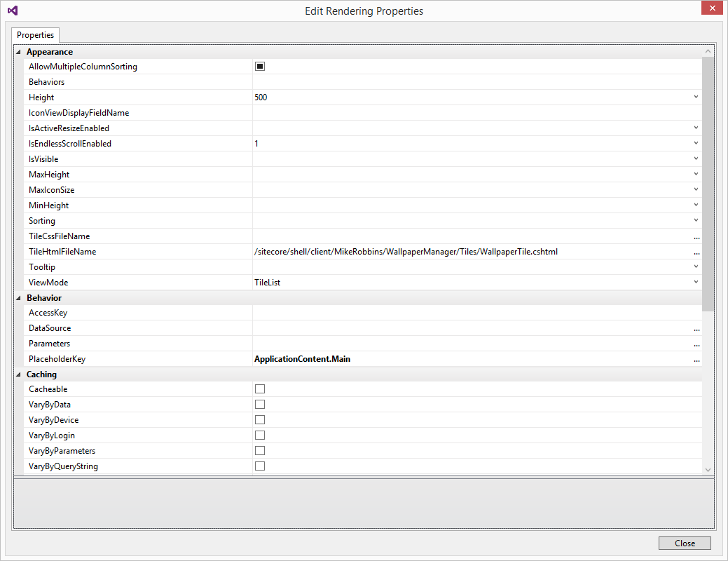
Task: Open the ViewMode dropdown
Action: coord(696,281)
